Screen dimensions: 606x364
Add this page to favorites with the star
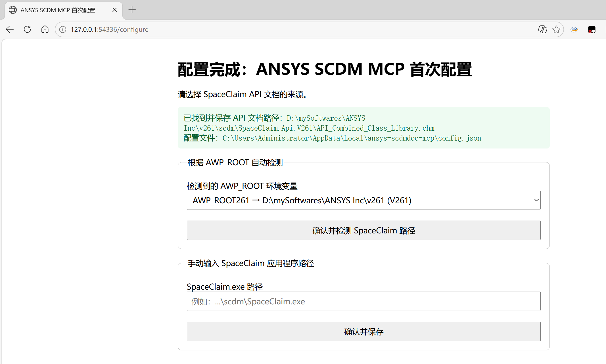tap(556, 30)
